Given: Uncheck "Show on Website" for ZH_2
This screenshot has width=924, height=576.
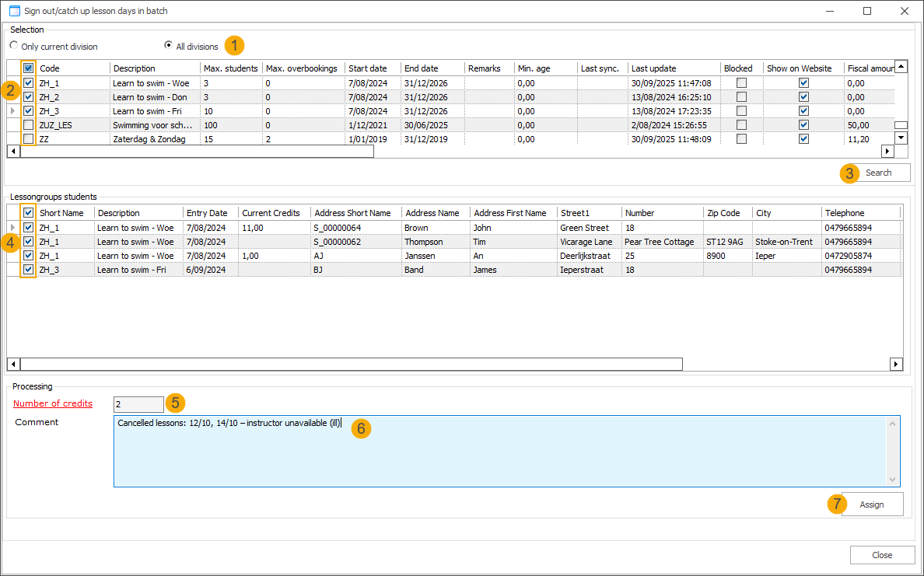Looking at the screenshot, I should point(803,96).
